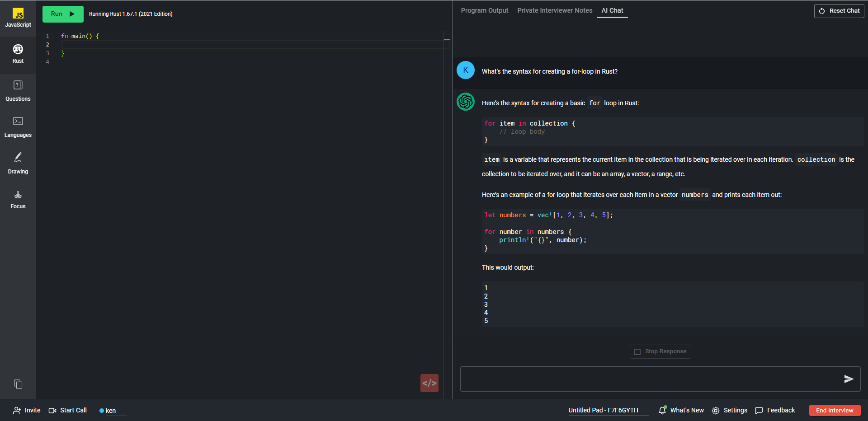Enable Drawing mode
868x421 pixels.
(18, 163)
